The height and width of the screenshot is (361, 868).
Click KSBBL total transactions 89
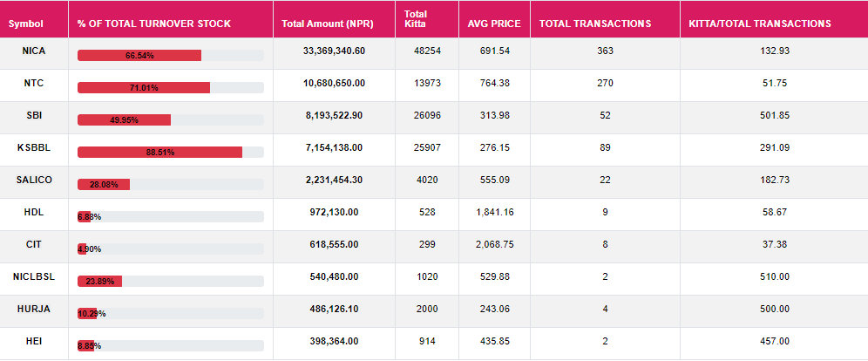tap(605, 148)
